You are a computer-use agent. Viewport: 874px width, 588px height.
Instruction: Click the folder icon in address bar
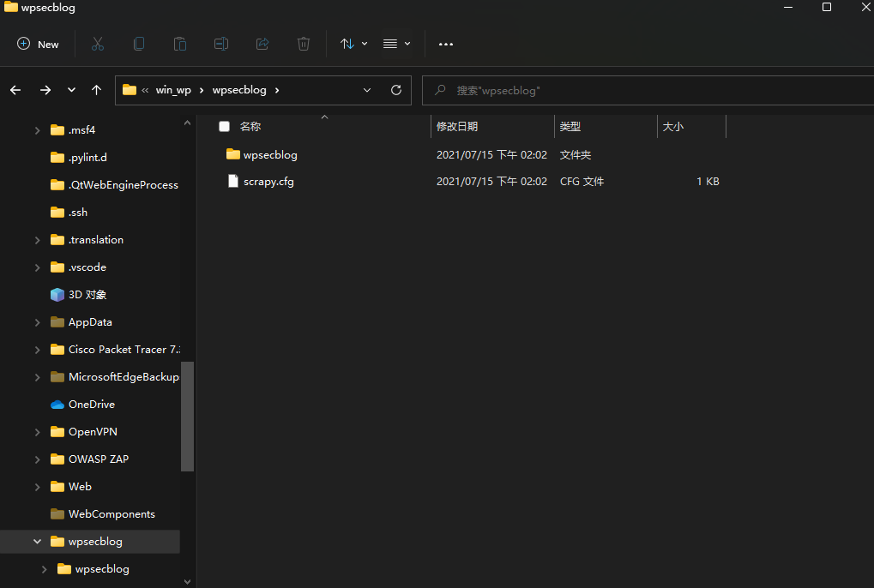tap(130, 90)
